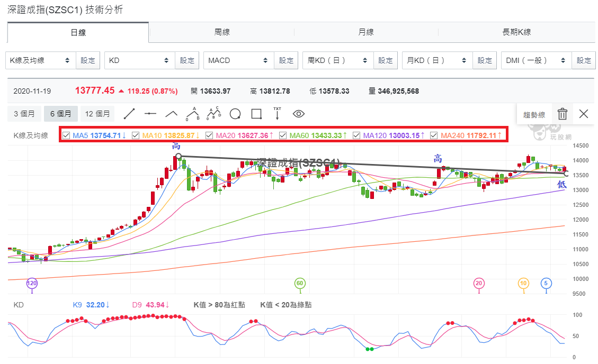Open the 月KD（日） indicator dropdown
This screenshot has width=598, height=364.
(x=437, y=60)
